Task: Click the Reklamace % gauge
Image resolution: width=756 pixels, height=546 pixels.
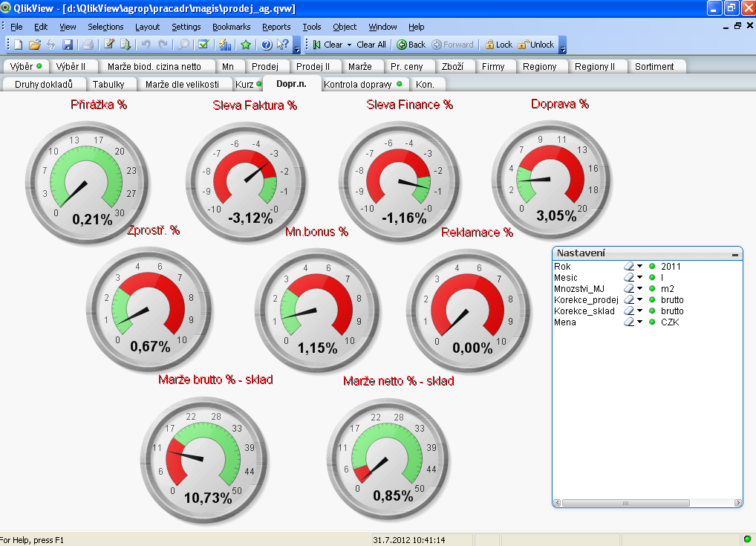Action: pyautogui.click(x=468, y=311)
